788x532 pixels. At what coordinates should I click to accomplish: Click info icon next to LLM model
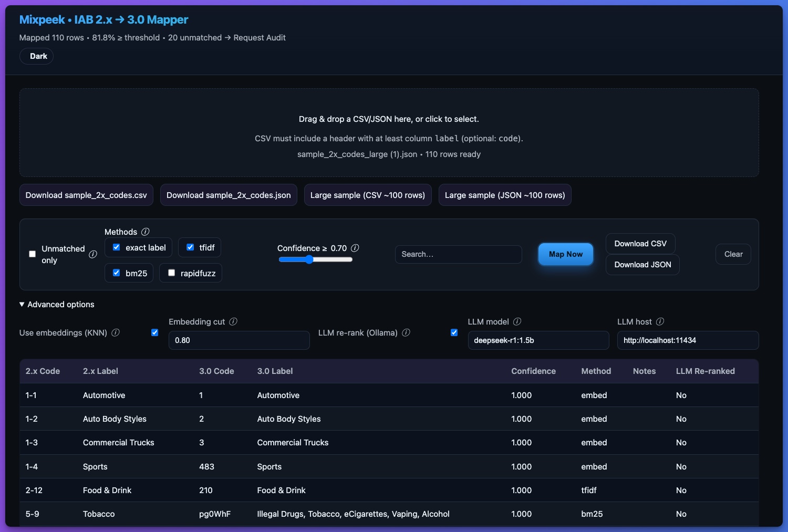tap(517, 321)
